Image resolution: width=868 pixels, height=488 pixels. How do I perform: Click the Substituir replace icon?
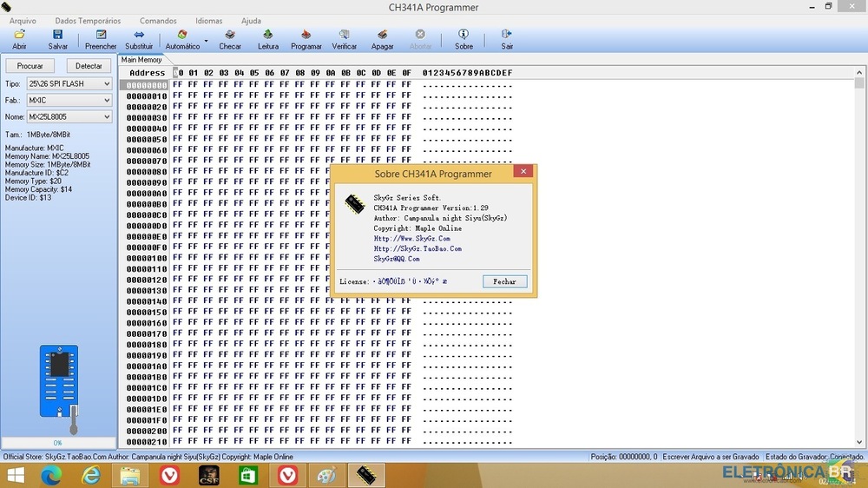pos(139,35)
